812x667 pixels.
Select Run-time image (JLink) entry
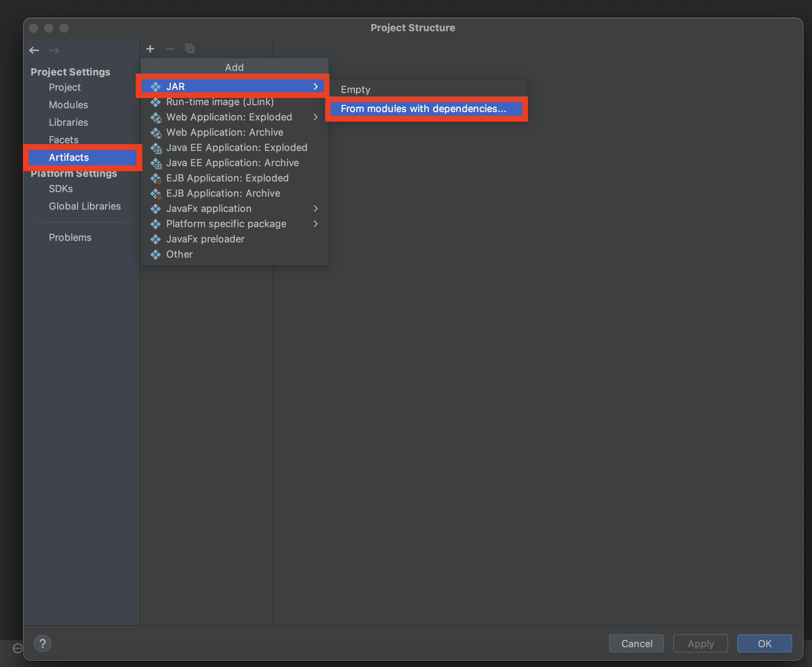coord(220,102)
